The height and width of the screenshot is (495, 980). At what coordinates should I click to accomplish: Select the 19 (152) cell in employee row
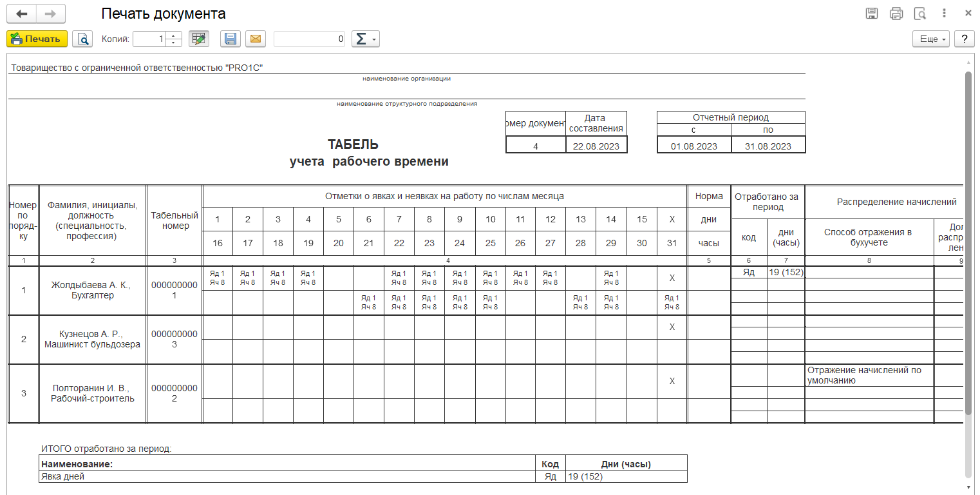tap(786, 272)
